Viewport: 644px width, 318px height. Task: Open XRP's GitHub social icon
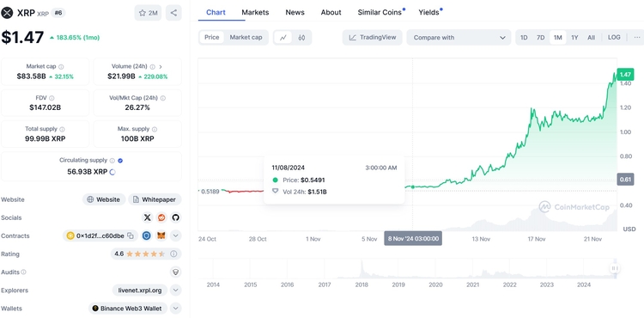coord(176,217)
